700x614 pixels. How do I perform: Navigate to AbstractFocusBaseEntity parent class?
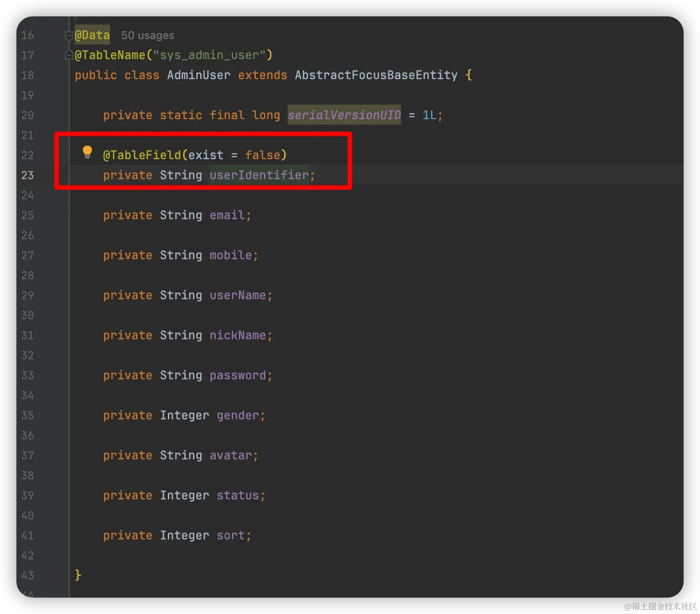pos(376,75)
